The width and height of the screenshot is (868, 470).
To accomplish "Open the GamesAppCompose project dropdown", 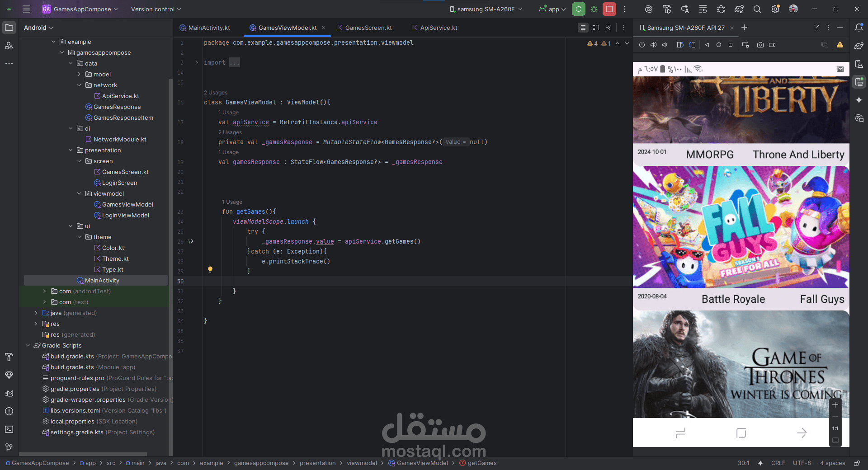I will 80,9.
